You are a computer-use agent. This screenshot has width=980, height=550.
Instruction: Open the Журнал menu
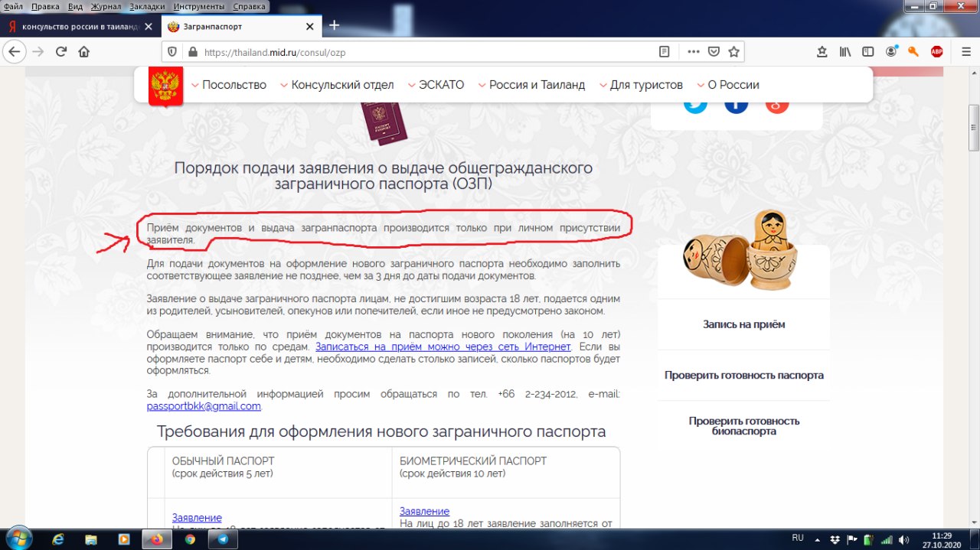pos(106,5)
